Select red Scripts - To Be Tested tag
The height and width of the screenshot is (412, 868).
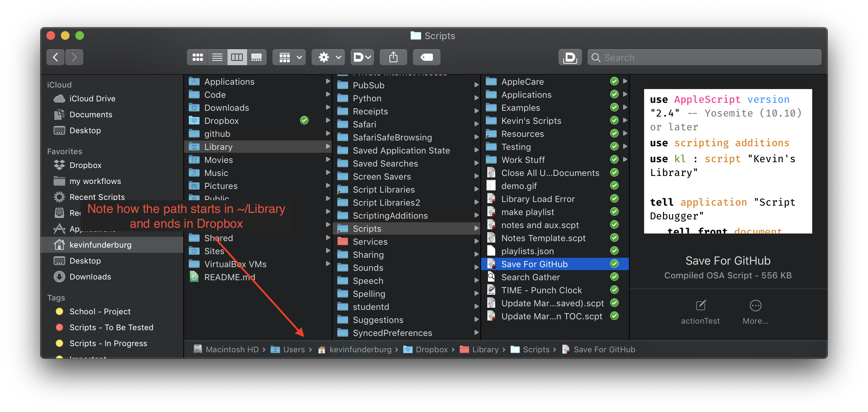111,327
